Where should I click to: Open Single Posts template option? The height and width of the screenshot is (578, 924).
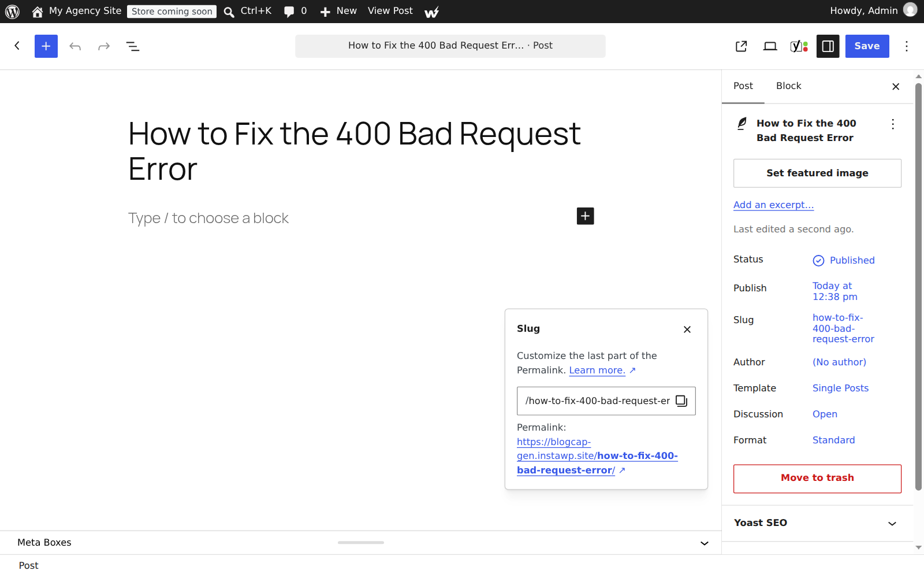click(x=840, y=388)
